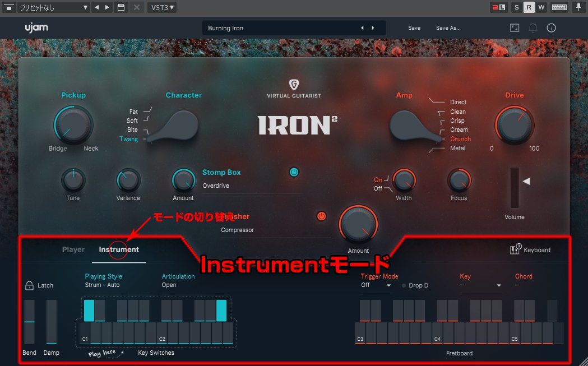This screenshot has width=588, height=366.
Task: Open the info icon
Action: click(551, 28)
